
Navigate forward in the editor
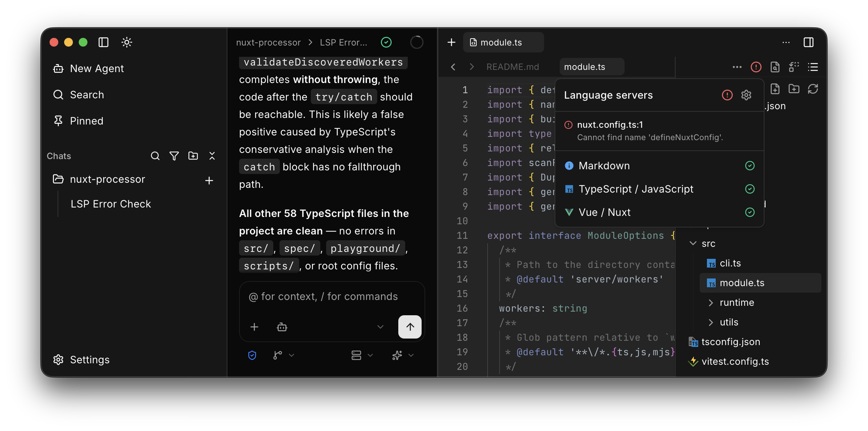point(472,67)
